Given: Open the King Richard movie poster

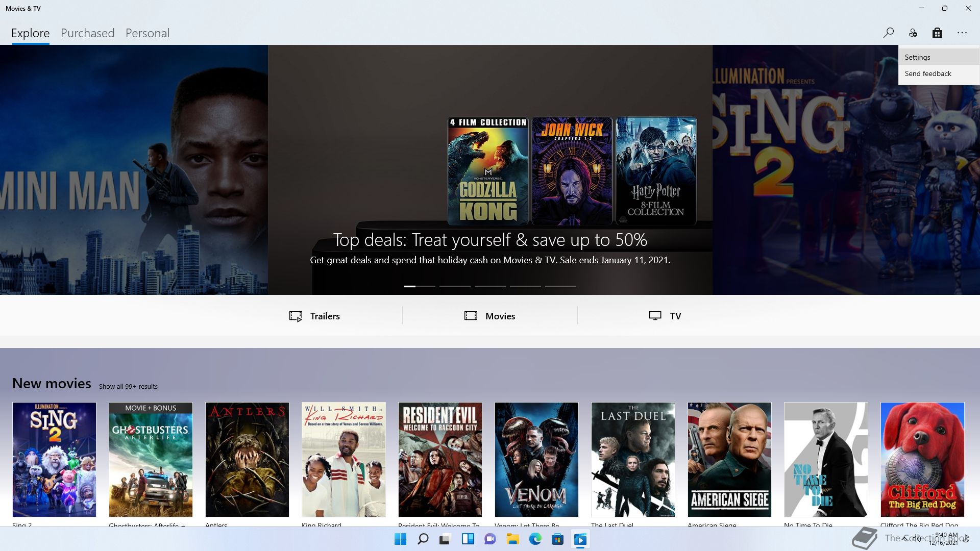Looking at the screenshot, I should coord(344,459).
